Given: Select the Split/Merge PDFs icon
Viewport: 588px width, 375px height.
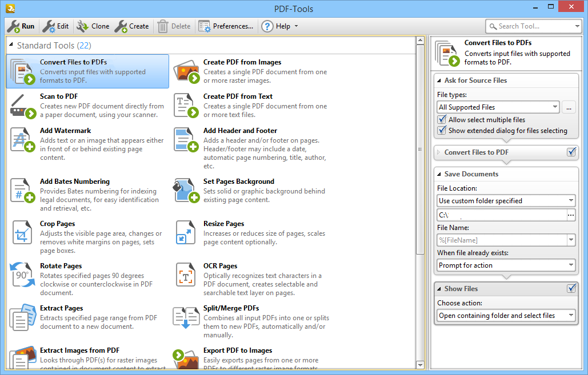Looking at the screenshot, I should coord(186,317).
